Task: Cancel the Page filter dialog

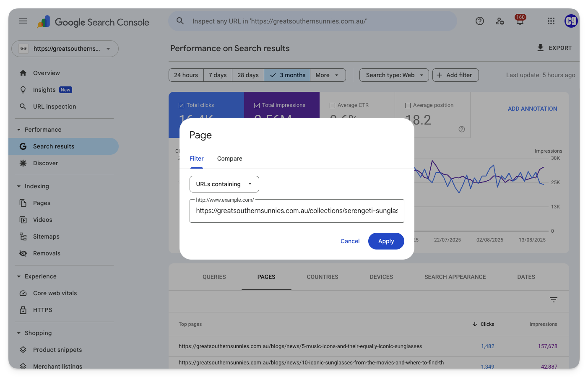Action: 350,241
